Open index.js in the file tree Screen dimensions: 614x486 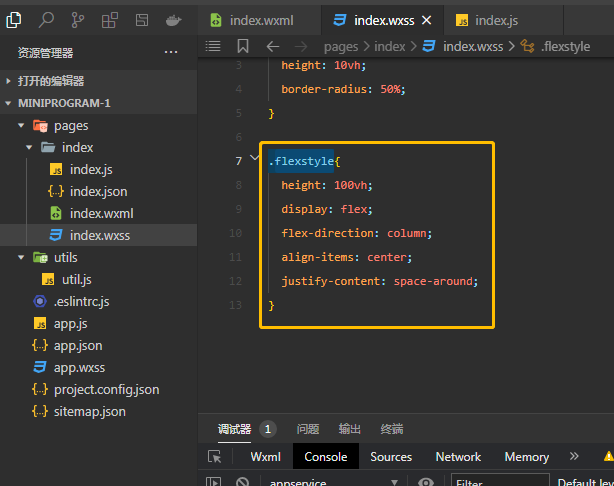coord(98,170)
